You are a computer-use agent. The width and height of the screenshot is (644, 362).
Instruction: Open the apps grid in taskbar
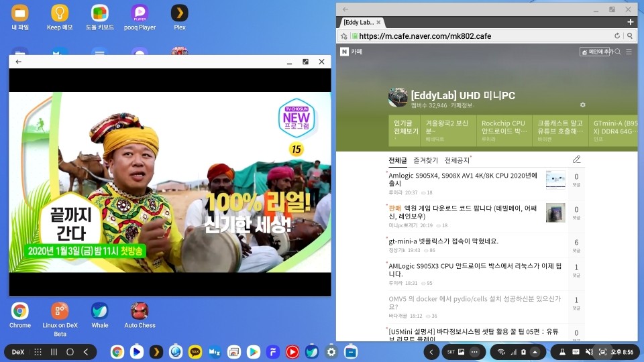tap(38, 352)
